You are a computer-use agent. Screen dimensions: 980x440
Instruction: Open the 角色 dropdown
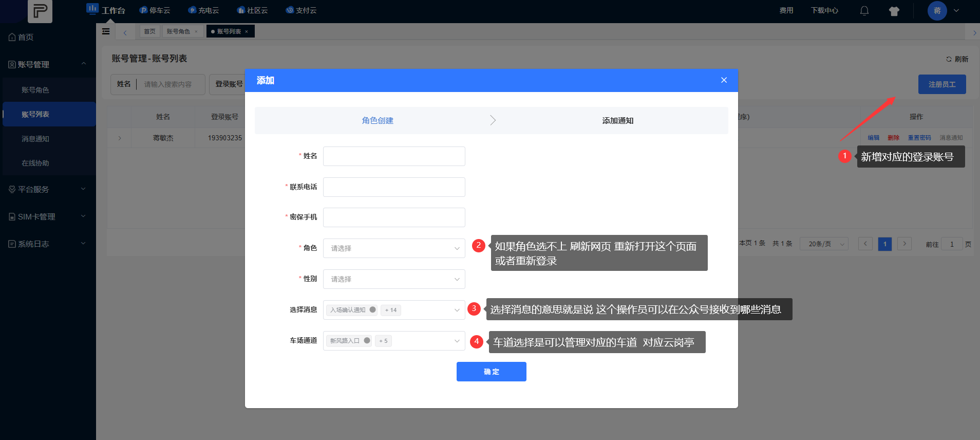394,248
